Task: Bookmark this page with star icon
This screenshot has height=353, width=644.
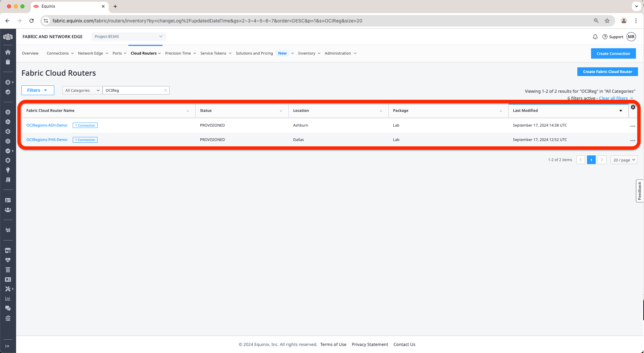Action: tap(607, 21)
